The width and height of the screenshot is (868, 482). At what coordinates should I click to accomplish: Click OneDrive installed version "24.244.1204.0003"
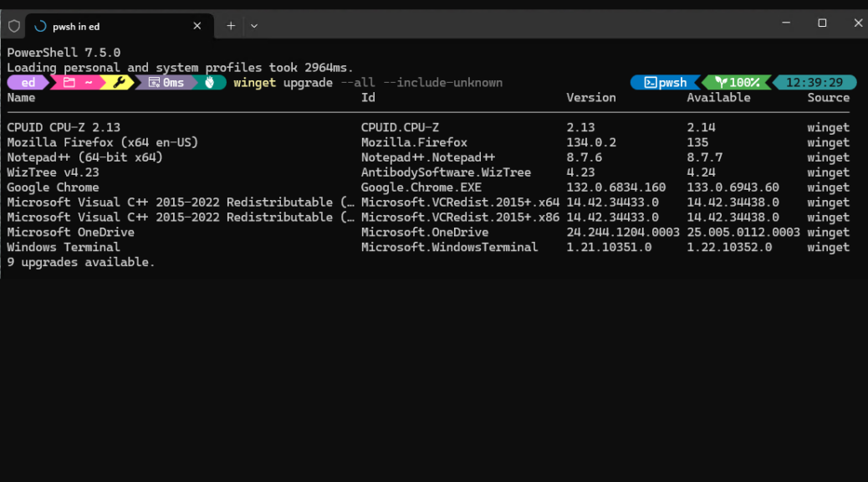[623, 232]
